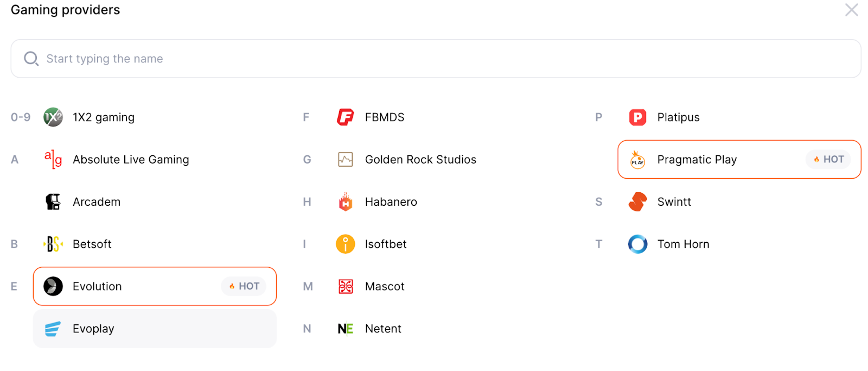
Task: Focus the provider name search field
Action: [436, 59]
